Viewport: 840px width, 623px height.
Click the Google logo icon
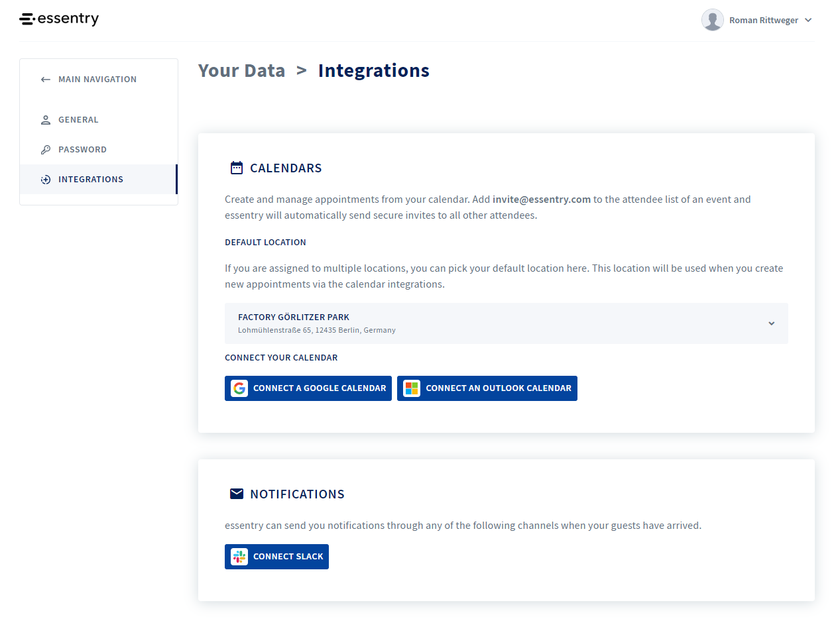click(239, 388)
